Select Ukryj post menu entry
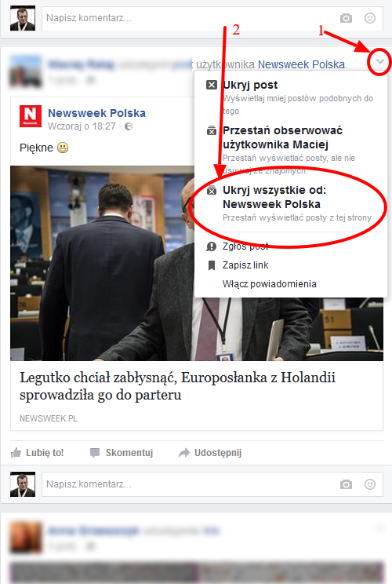This screenshot has height=584, width=392. tap(290, 97)
